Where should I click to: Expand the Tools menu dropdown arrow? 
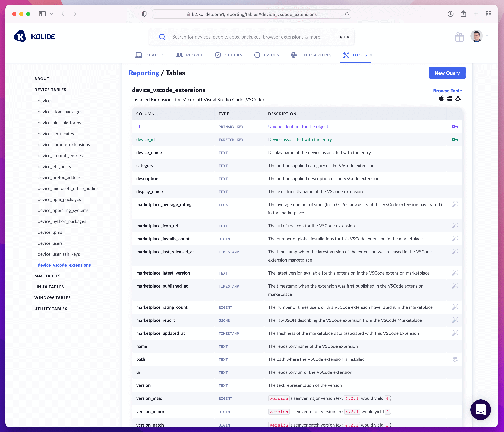coord(371,55)
